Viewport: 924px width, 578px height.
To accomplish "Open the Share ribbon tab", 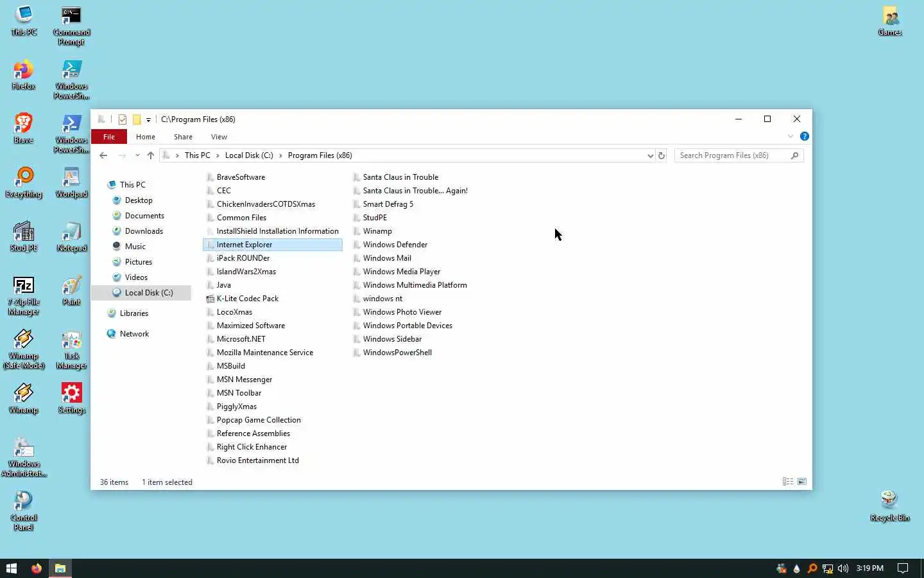I will point(183,137).
